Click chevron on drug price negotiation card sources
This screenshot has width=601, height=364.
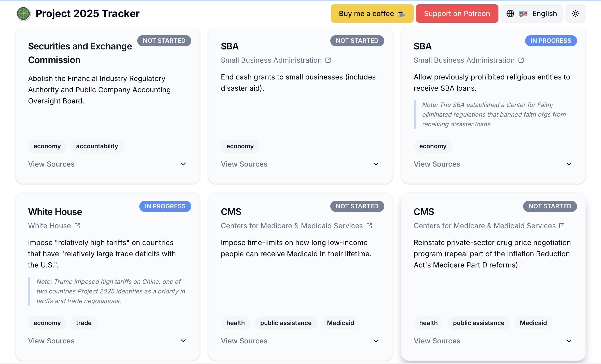[569, 341]
